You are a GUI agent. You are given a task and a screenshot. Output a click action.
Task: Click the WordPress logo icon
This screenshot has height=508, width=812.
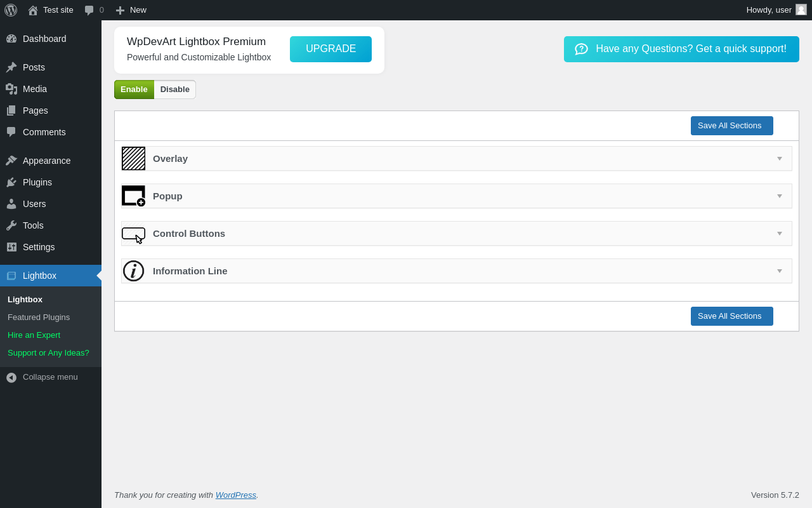11,10
